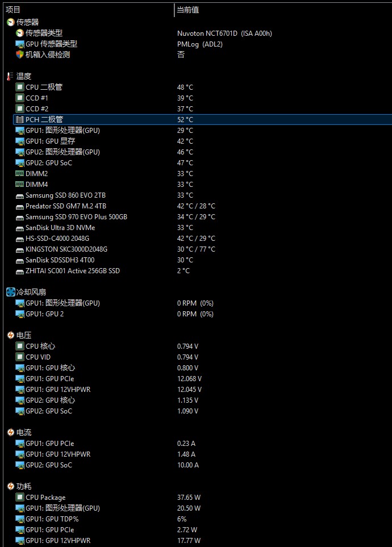The height and width of the screenshot is (547, 392).
Task: Click the PCH 二极管 chipset icon
Action: point(20,120)
